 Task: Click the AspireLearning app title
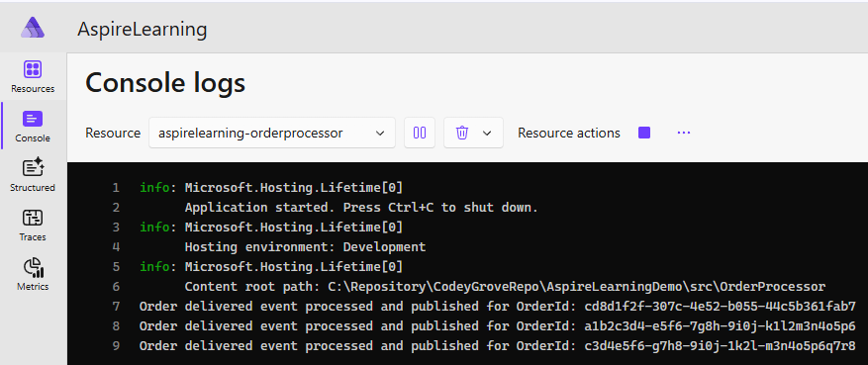[142, 29]
